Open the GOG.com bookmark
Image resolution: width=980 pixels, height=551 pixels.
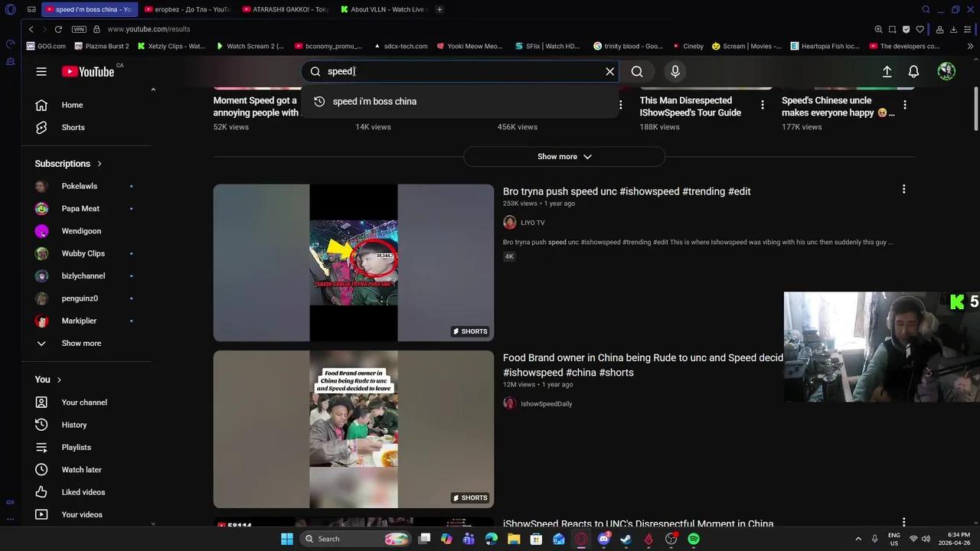pyautogui.click(x=46, y=46)
